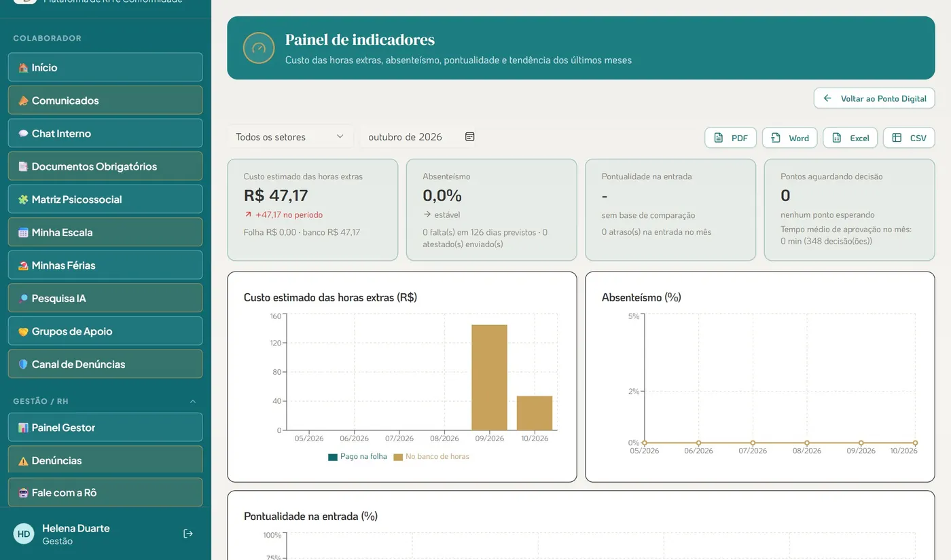
Task: Click 'Pontos aguardando decisão' card title
Action: click(x=831, y=176)
